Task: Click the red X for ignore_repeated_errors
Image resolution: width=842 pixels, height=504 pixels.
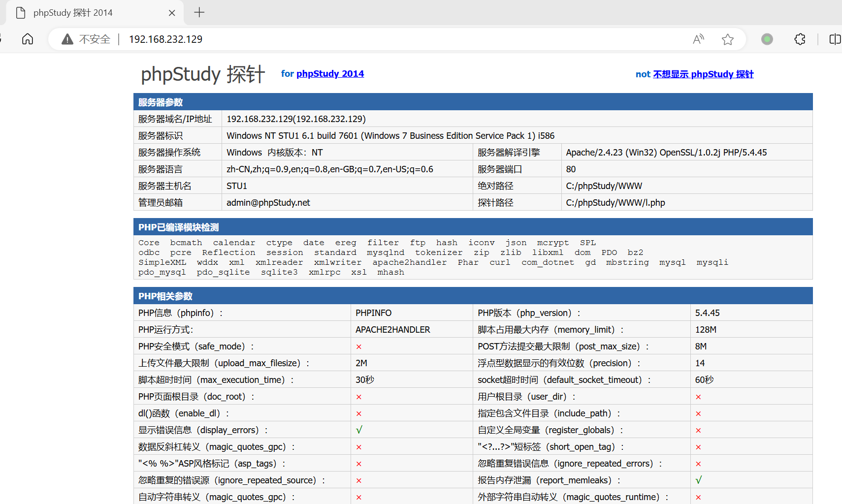Action: pos(698,464)
